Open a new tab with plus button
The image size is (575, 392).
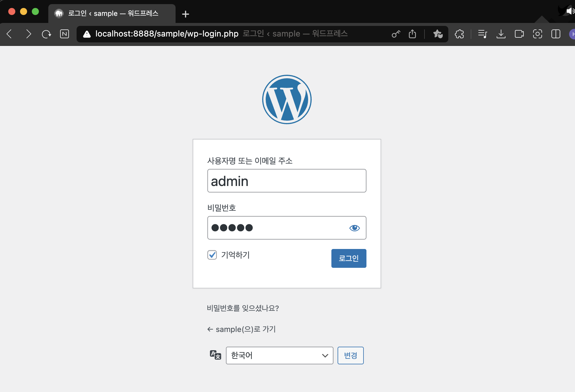(x=186, y=14)
